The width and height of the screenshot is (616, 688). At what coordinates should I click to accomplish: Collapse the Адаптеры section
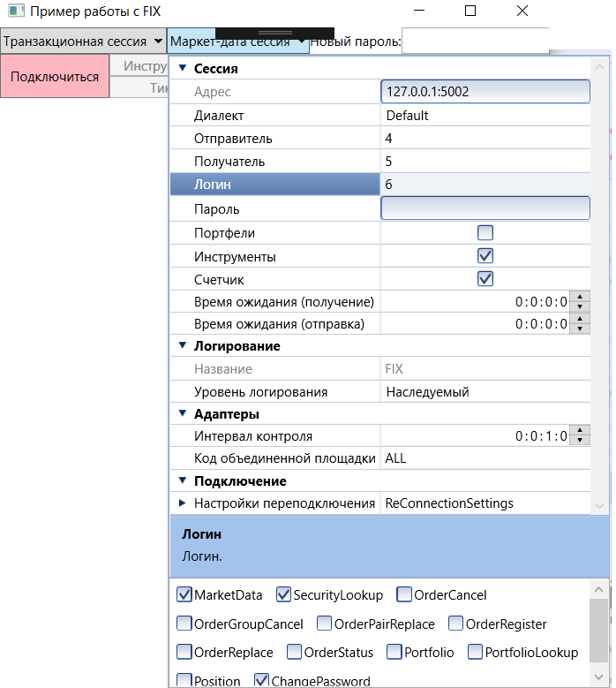(x=183, y=413)
